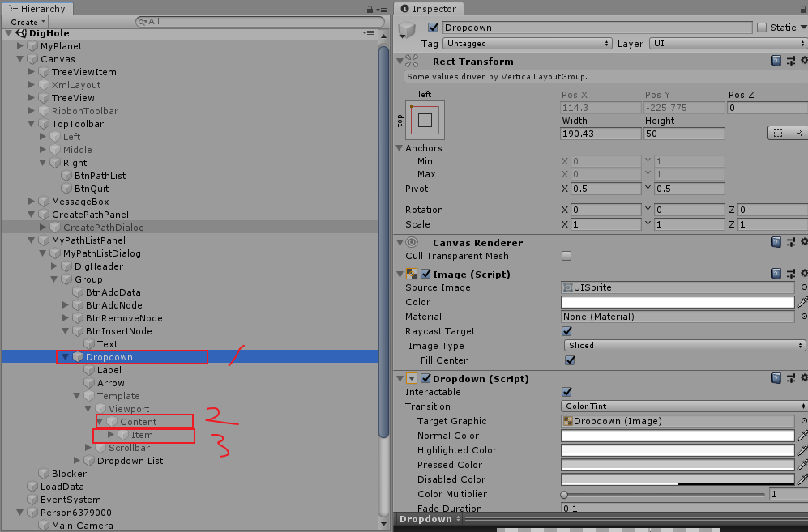Click Dropdown script component icon
808x532 pixels.
pos(412,378)
